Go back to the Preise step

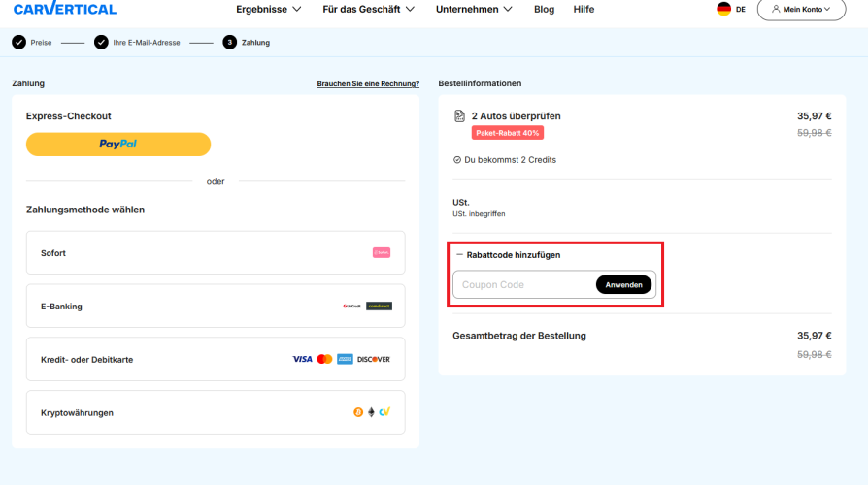32,43
